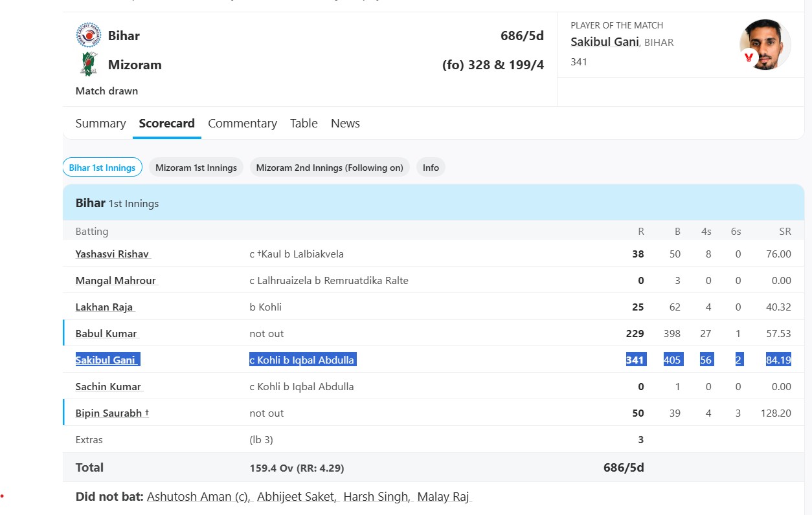
Task: Open Bipin Saurabh's profile
Action: tap(112, 413)
